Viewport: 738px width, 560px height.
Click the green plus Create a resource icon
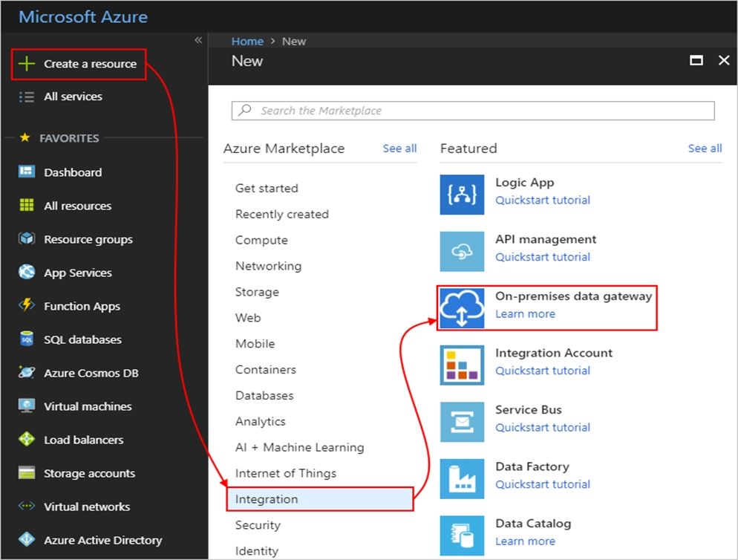pos(27,64)
